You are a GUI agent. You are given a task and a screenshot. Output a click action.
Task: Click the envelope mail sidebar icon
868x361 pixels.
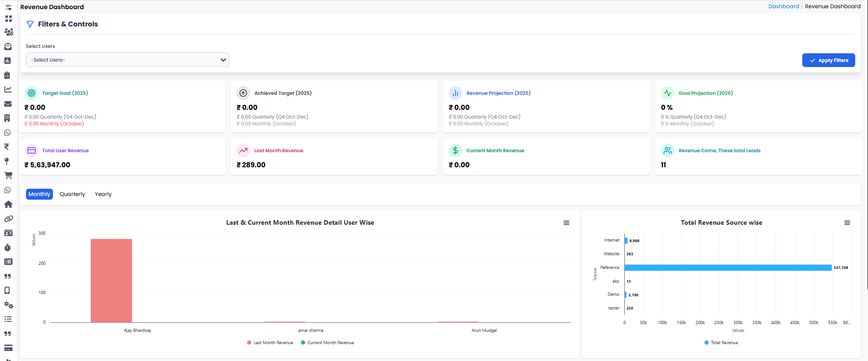click(8, 104)
